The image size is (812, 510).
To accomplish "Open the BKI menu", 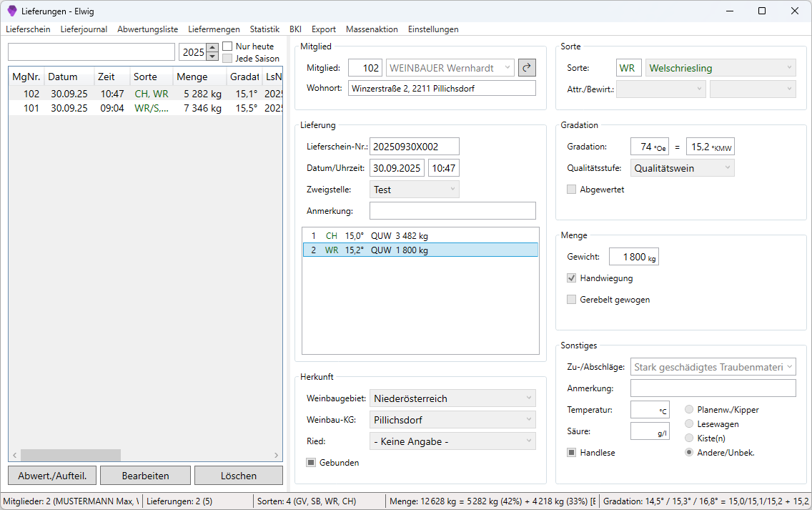I will (x=295, y=29).
